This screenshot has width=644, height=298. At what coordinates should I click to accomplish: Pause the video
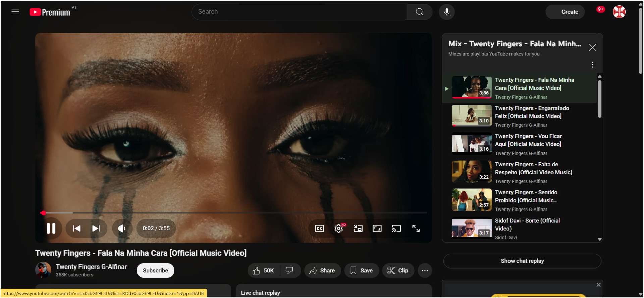51,228
